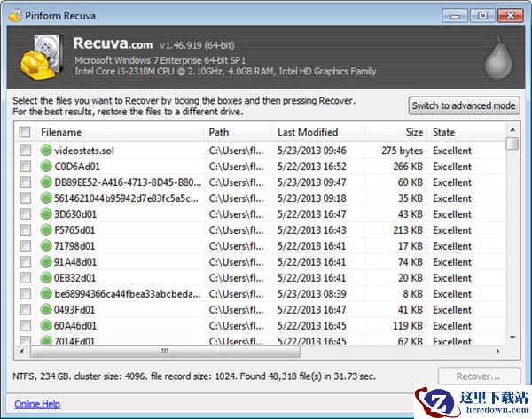
Task: Click the Recover... button
Action: point(479,376)
